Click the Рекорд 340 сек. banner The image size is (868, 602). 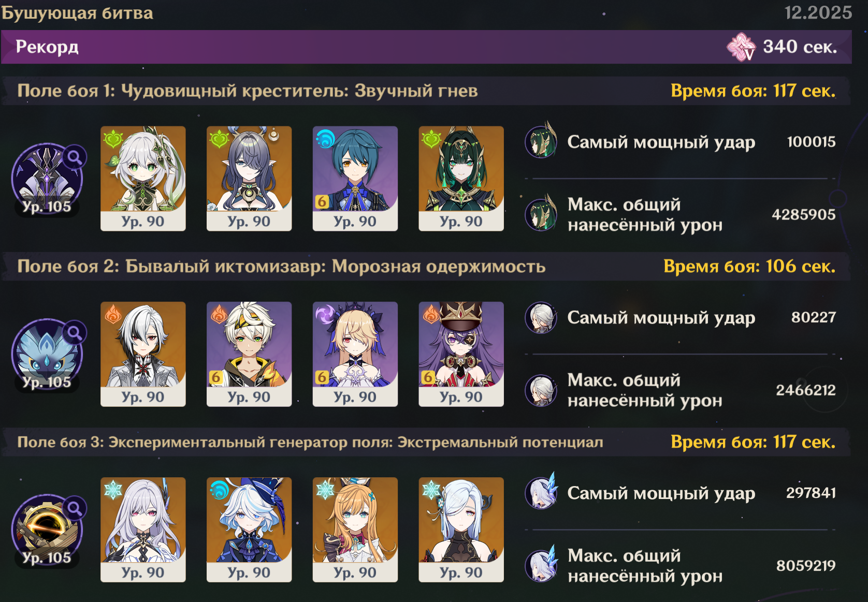click(x=426, y=47)
